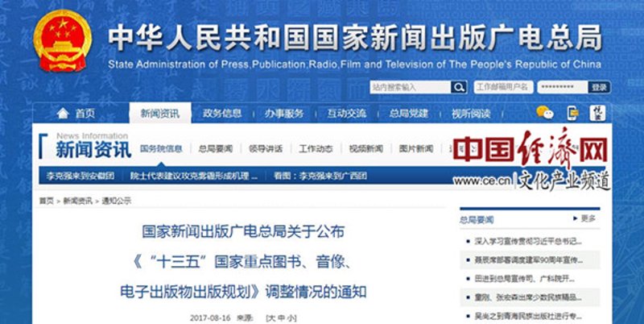Open the mobile phone version icon
Viewport: 644px width, 324px height.
click(572, 113)
